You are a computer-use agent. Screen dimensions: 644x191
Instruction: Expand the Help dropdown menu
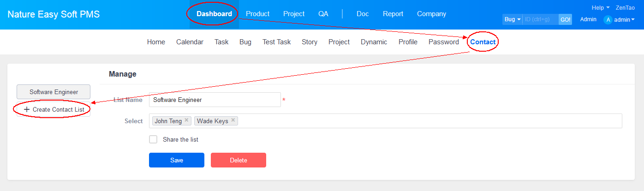(600, 8)
